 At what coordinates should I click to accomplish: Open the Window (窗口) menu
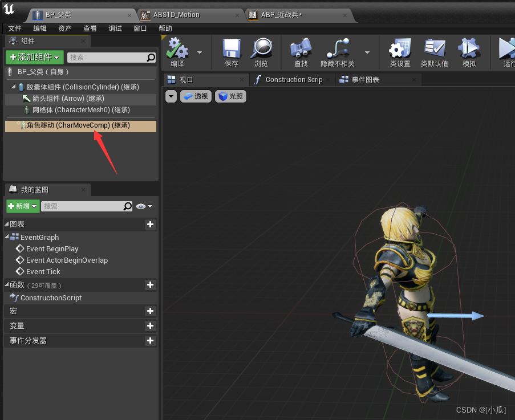[x=140, y=28]
